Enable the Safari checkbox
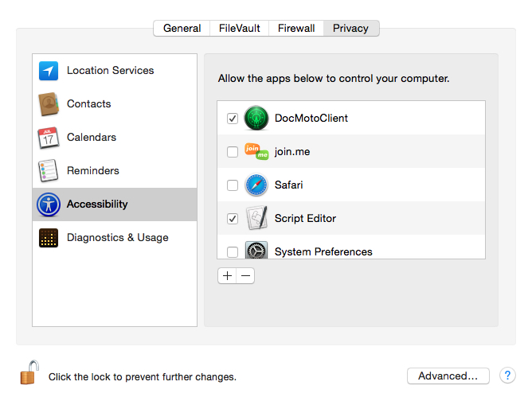532x401 pixels. (233, 185)
